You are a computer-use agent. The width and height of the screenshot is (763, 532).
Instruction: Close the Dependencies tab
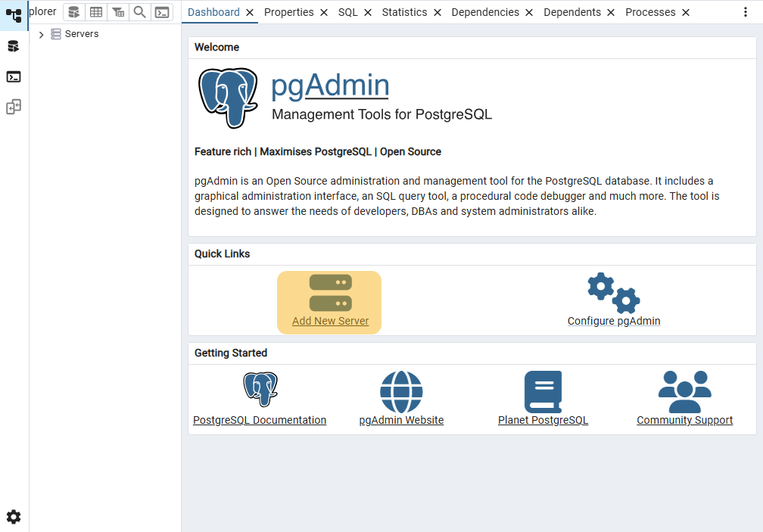click(529, 13)
